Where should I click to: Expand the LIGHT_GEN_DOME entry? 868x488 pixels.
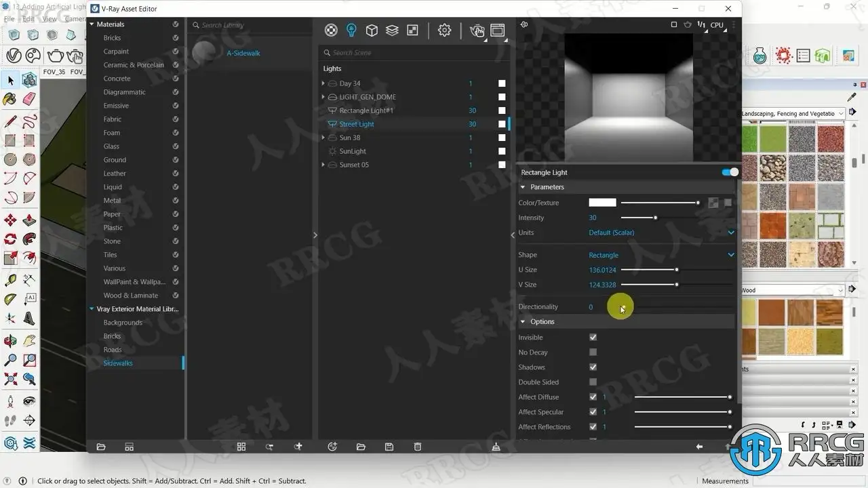323,97
